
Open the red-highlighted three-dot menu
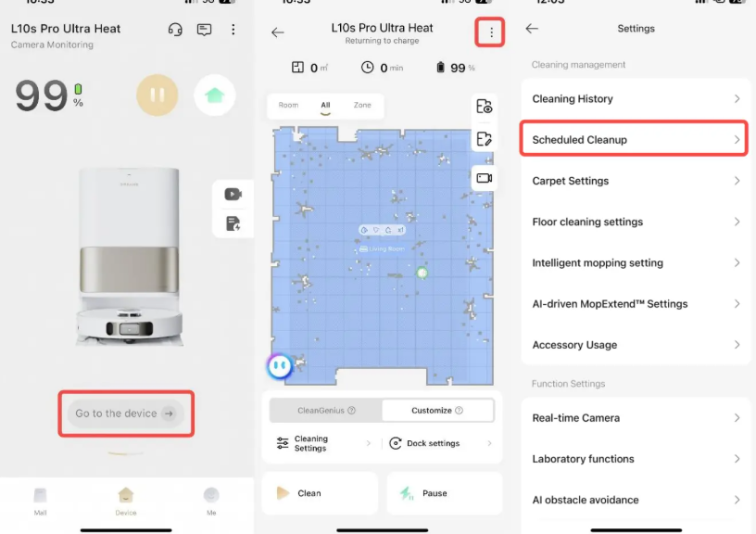pyautogui.click(x=490, y=32)
